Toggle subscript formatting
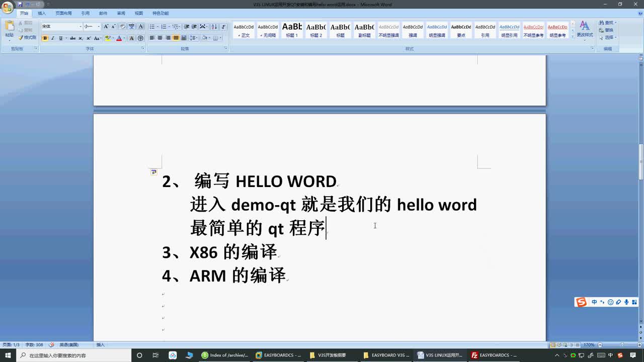 tap(80, 38)
